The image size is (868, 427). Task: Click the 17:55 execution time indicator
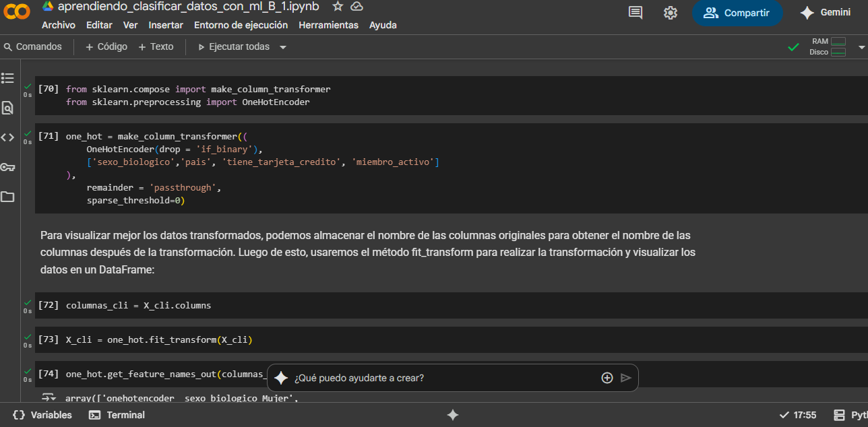click(797, 415)
